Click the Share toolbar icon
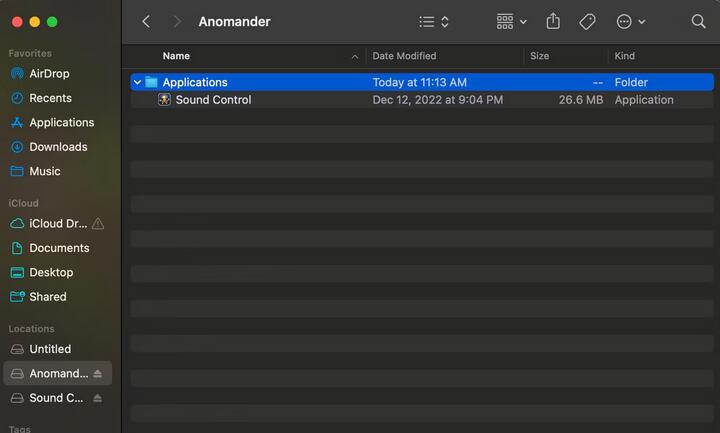 pyautogui.click(x=553, y=21)
